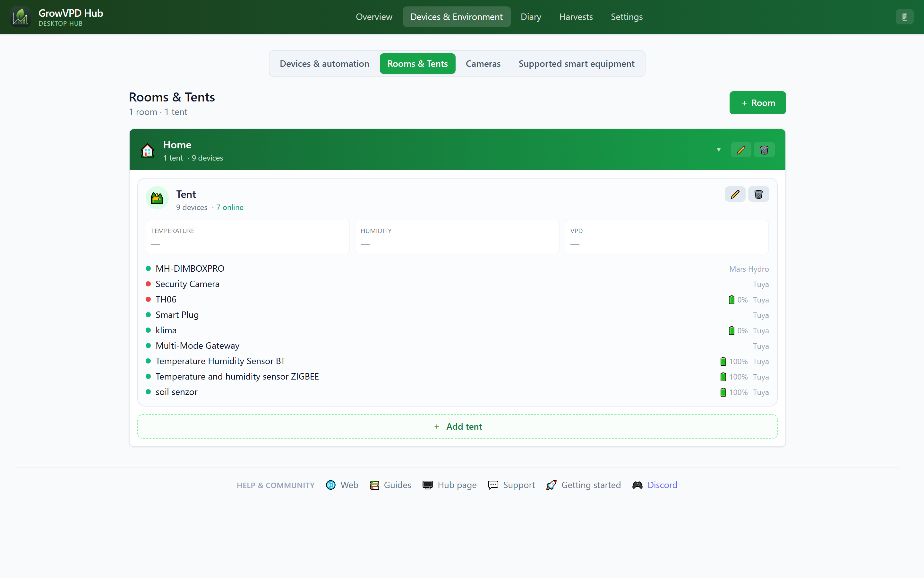Click the game controller Discord icon
The image size is (924, 578).
[x=637, y=485]
